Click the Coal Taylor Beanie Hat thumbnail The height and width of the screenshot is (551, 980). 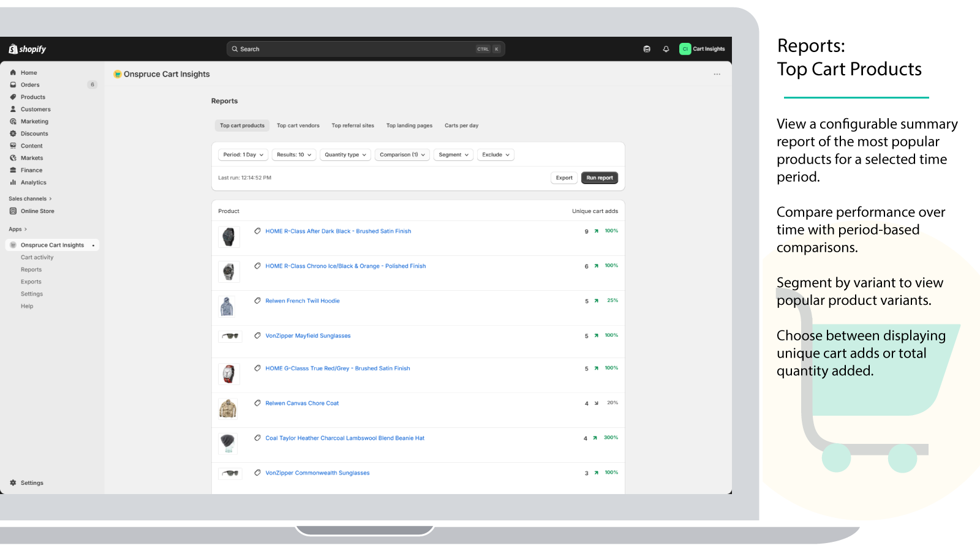228,443
